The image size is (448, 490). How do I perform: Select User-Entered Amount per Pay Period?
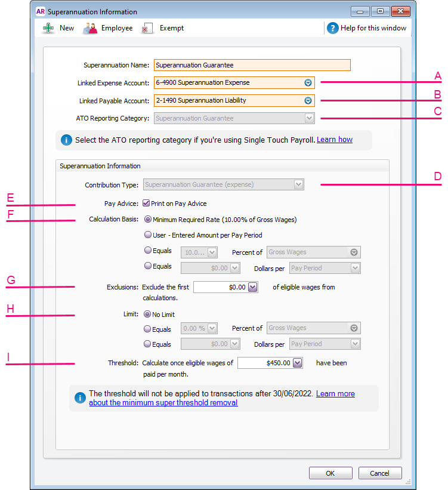(148, 235)
